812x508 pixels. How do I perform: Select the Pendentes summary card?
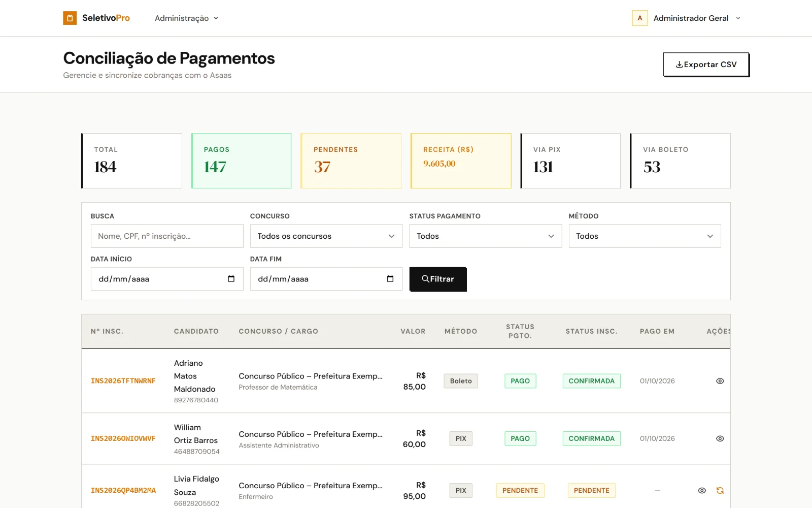[x=351, y=161]
